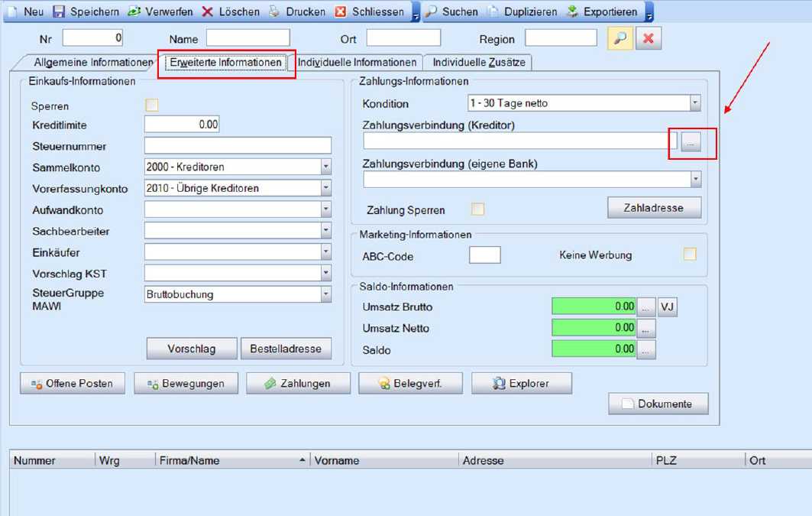
Task: Click the green Umsatz Brutto field
Action: (594, 307)
